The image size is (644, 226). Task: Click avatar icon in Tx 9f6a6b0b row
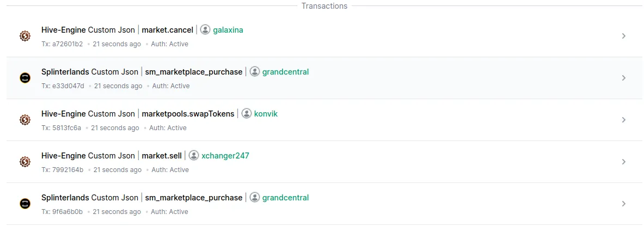click(255, 198)
